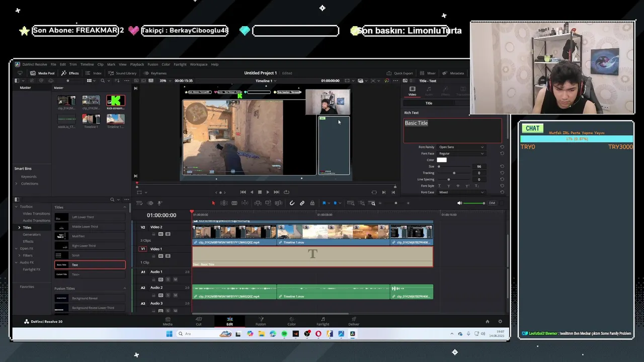Toggle timeline Snapping magnet icon
This screenshot has width=644, height=362.
[292, 203]
